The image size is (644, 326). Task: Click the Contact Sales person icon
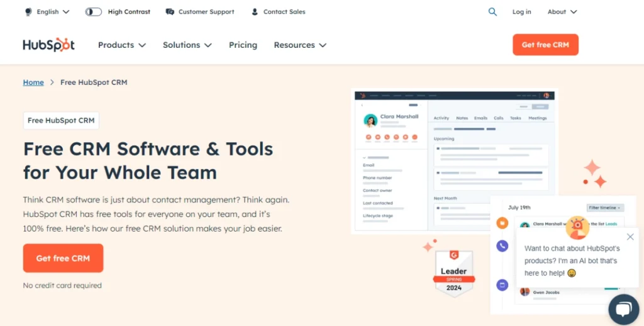[255, 12]
